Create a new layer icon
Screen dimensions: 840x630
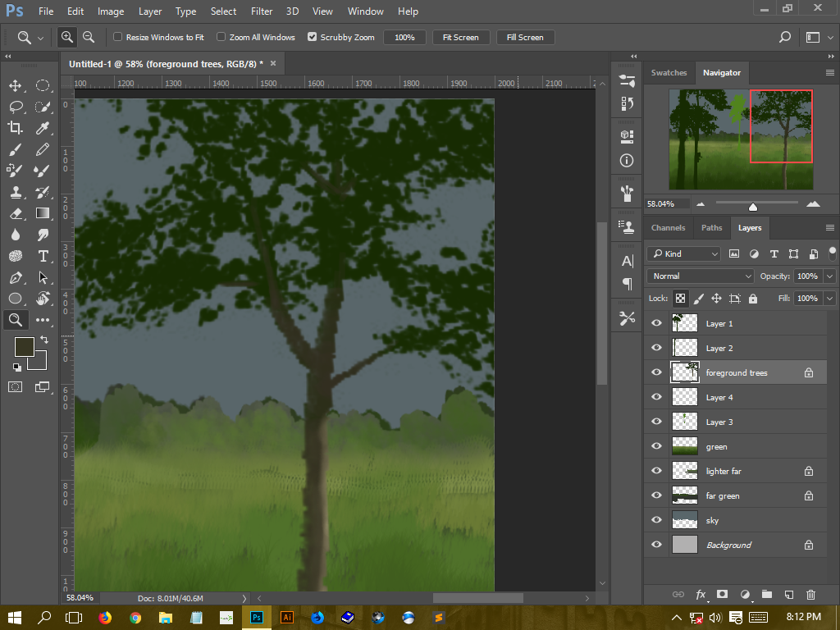(788, 594)
